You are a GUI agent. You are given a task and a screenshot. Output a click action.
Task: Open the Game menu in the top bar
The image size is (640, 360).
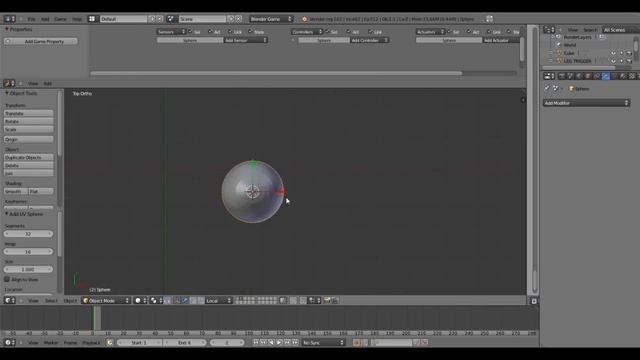[x=60, y=19]
